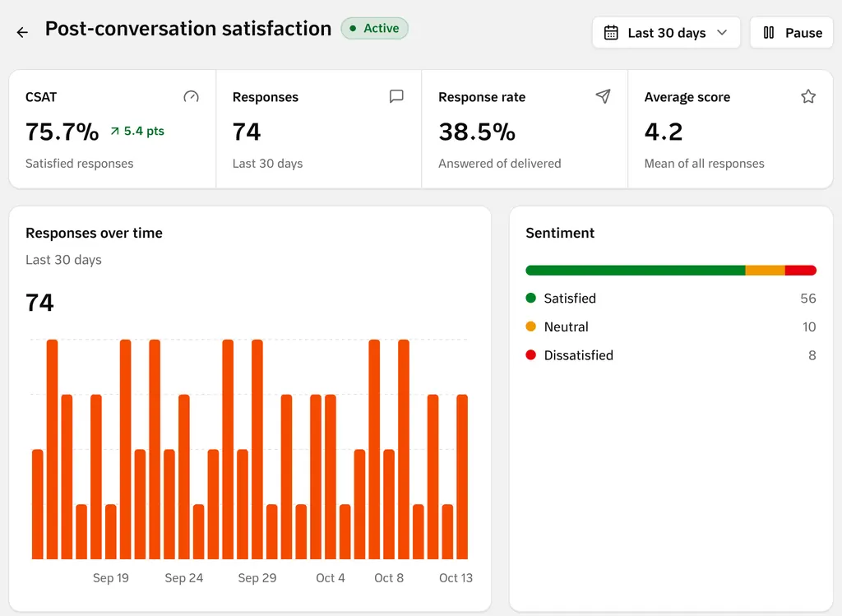
Task: Click the Oct 13 axis label
Action: pos(456,578)
